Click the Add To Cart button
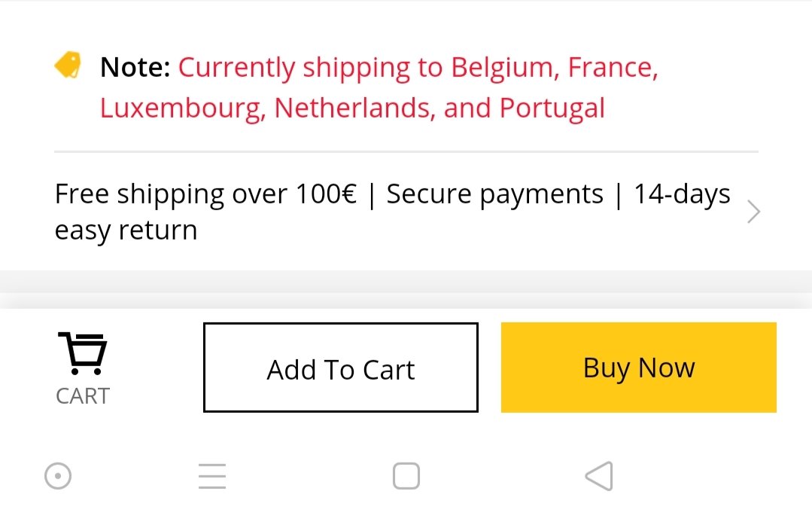The width and height of the screenshot is (812, 525). coord(341,368)
